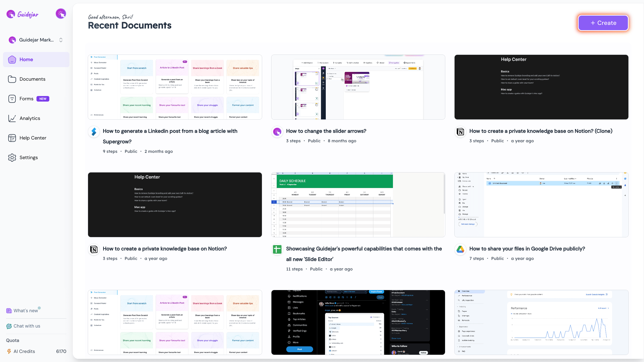Open the Google Drive files thumbnail
The image size is (644, 362).
coord(541,205)
